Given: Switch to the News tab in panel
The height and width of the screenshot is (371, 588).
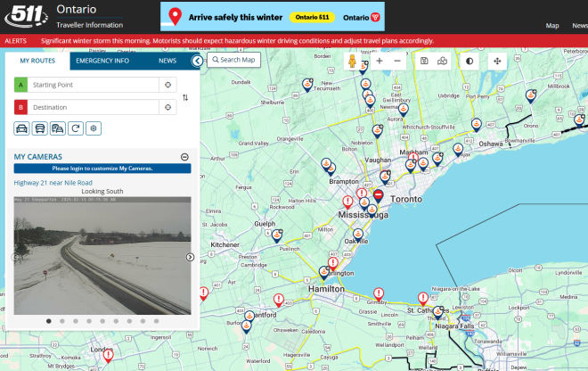Looking at the screenshot, I should click(x=167, y=61).
